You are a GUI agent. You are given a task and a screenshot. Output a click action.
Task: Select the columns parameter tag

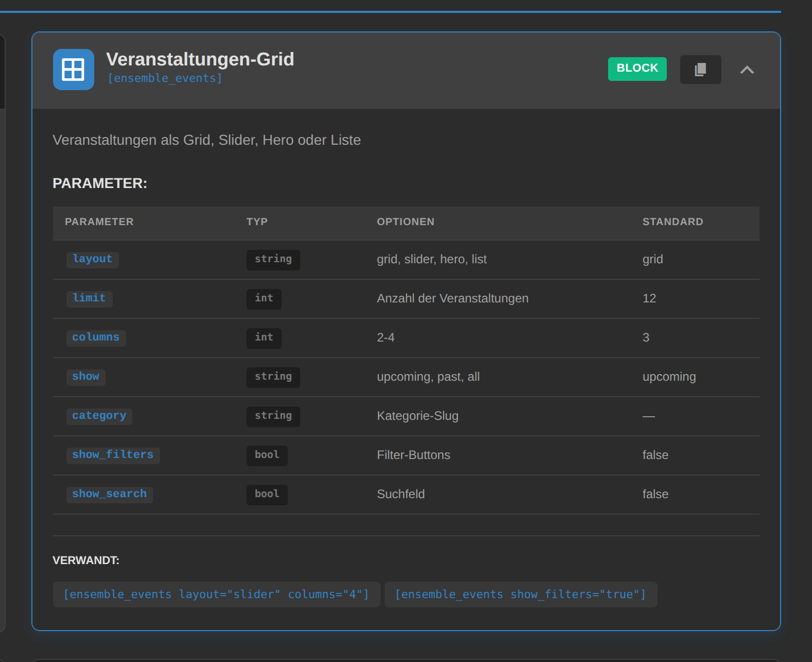[x=96, y=337]
